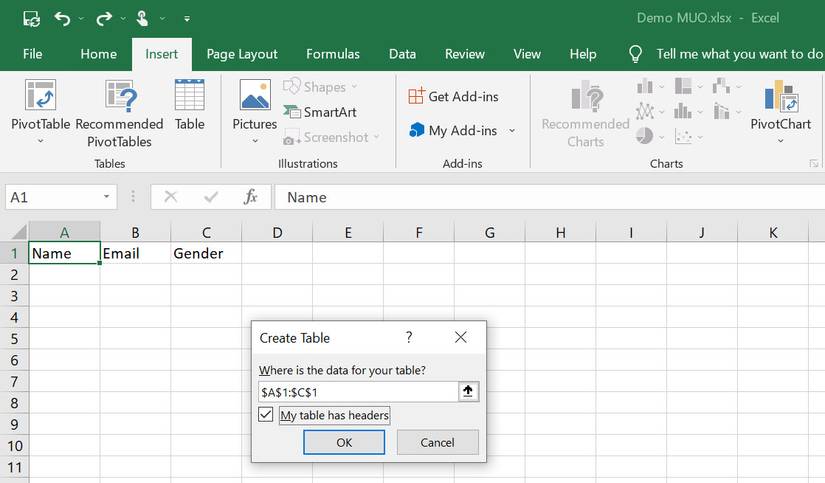The image size is (825, 483).
Task: Expand the PivotChart dropdown chevron
Action: [781, 141]
